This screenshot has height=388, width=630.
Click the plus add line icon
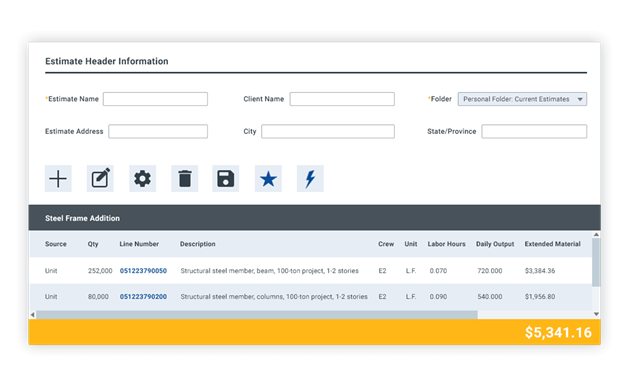pos(58,178)
